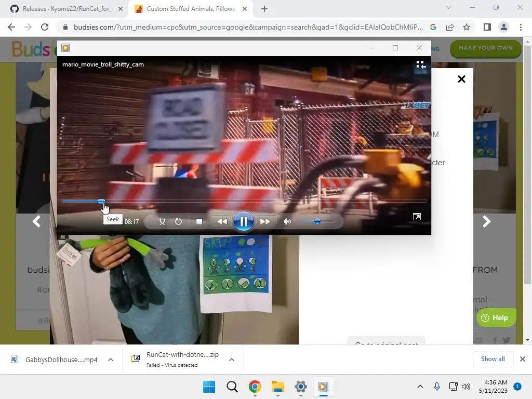532x399 pixels.
Task: Close the Custom Stuffed Animals tab
Action: 245,9
